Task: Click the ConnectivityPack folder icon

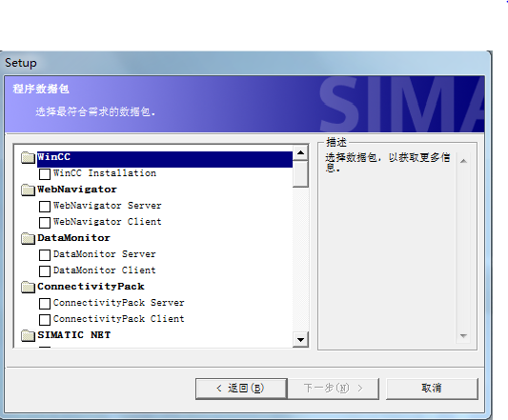Action: (28, 287)
